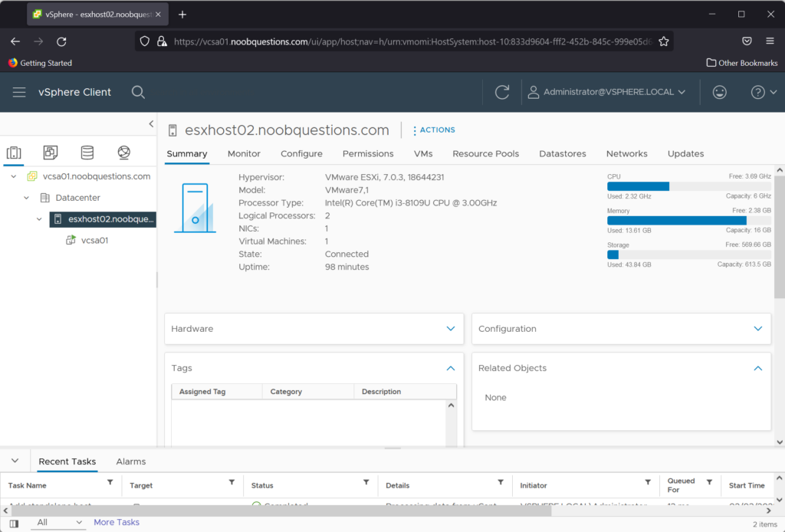Open the All tasks filter dropdown
Screen dimensions: 785x532
coord(58,523)
